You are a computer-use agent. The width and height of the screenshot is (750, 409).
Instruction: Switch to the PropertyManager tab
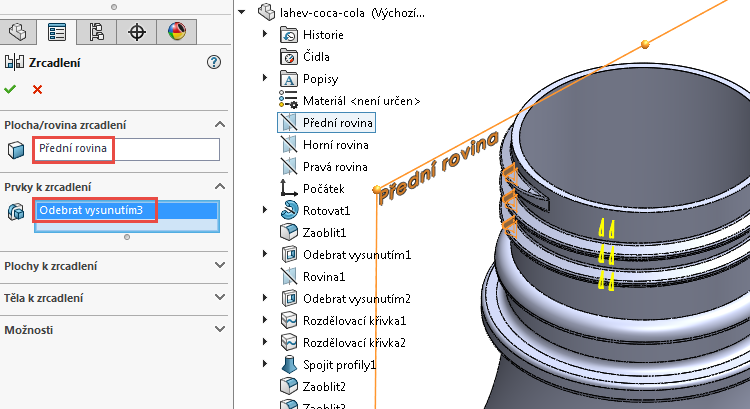point(57,32)
